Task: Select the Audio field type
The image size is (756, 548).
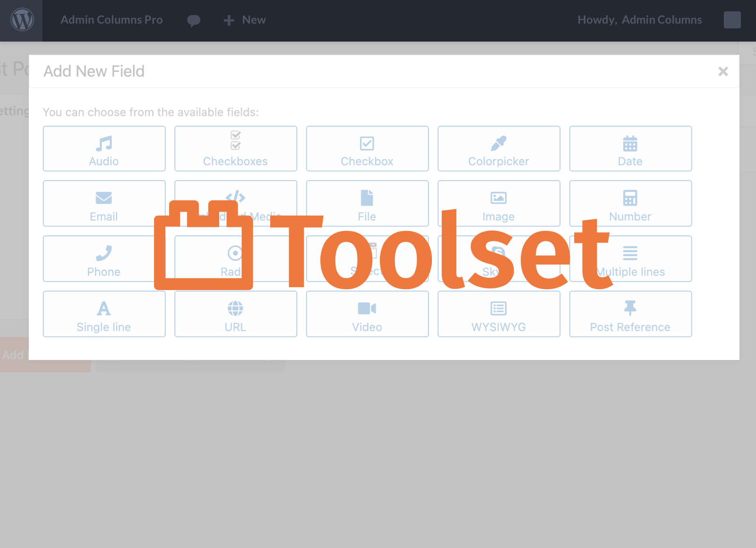Action: pyautogui.click(x=104, y=149)
